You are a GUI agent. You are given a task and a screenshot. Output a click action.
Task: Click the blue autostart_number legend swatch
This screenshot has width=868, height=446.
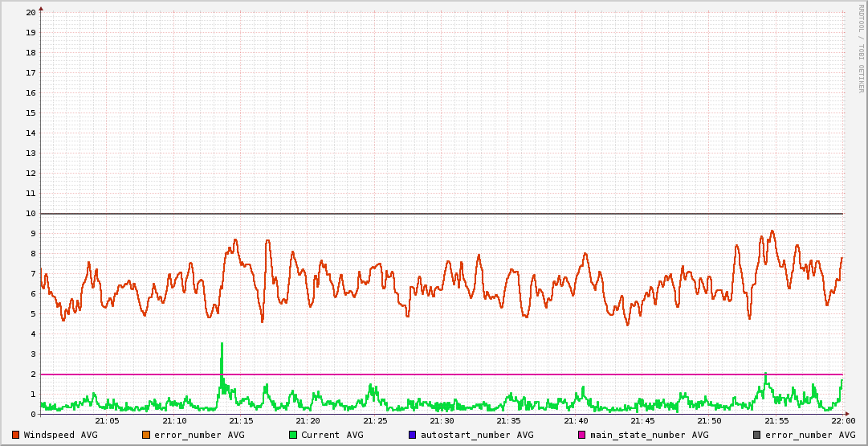pos(413,435)
